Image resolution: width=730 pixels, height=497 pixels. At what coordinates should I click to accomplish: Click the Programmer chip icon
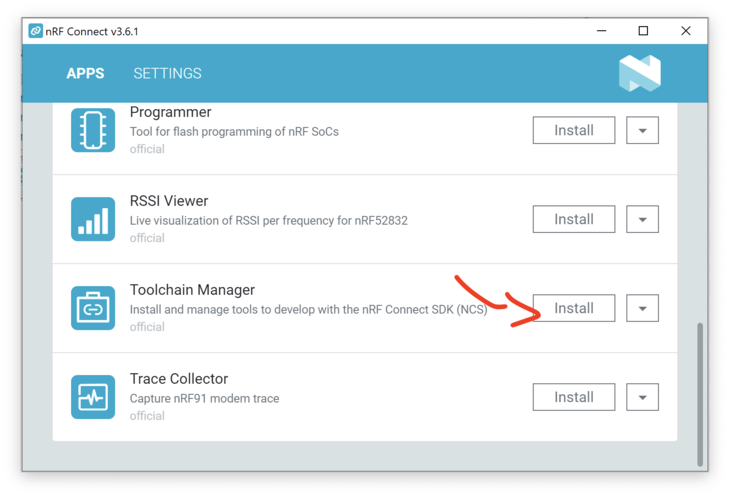pos(93,130)
